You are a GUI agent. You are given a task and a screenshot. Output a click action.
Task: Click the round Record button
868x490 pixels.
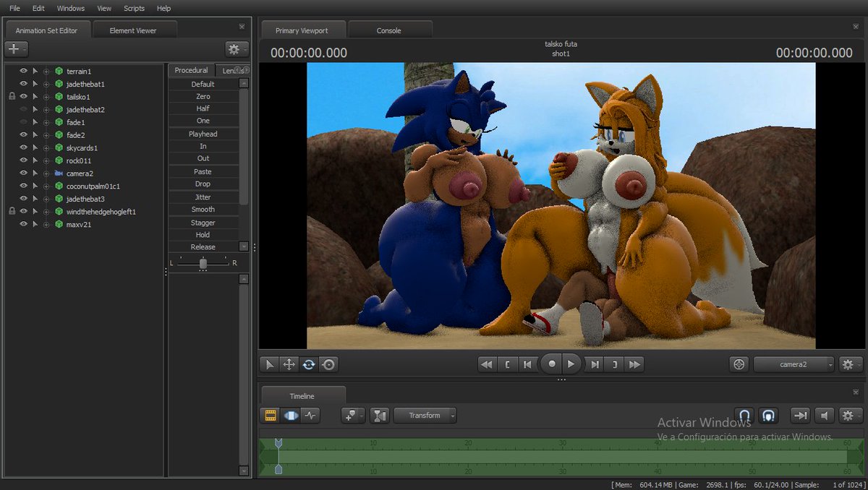point(552,364)
